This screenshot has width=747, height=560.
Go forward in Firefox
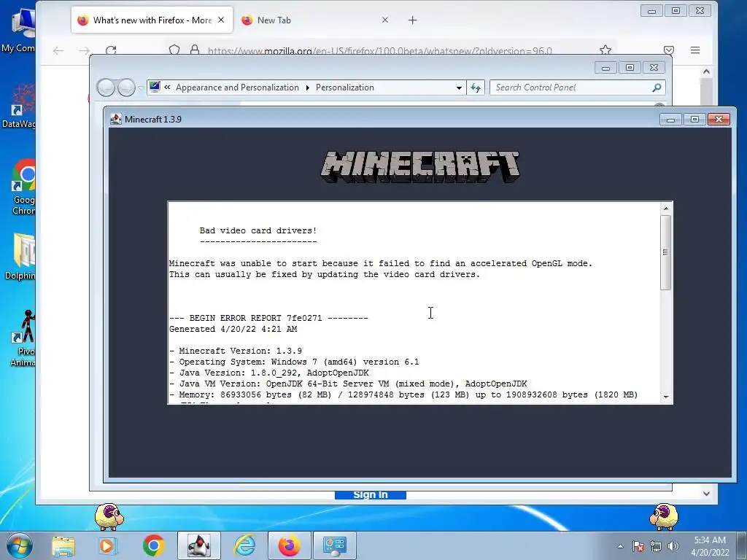coord(85,50)
